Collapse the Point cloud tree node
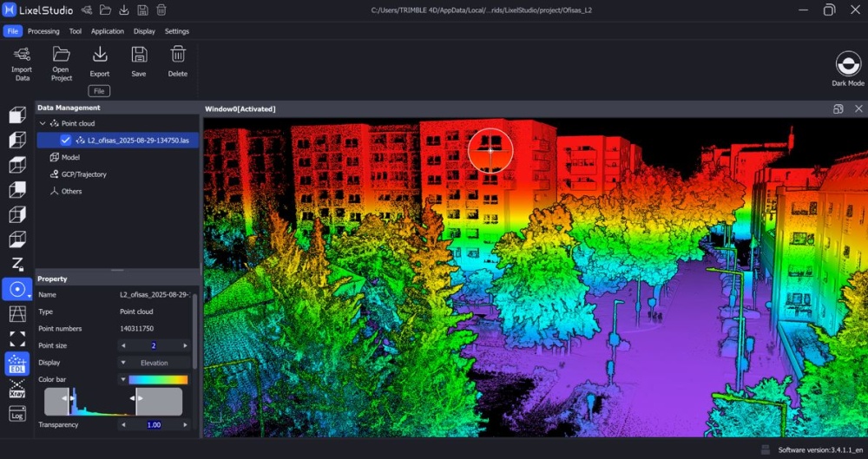 coord(43,123)
